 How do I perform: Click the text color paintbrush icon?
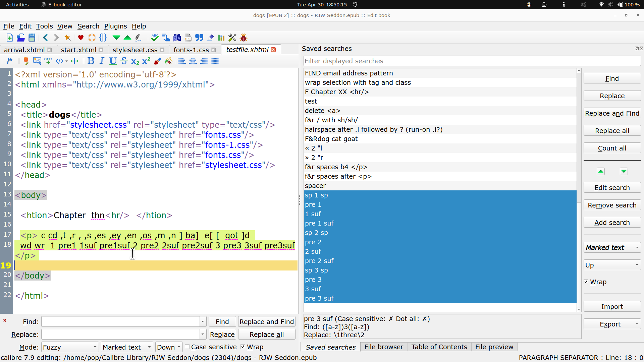(157, 61)
